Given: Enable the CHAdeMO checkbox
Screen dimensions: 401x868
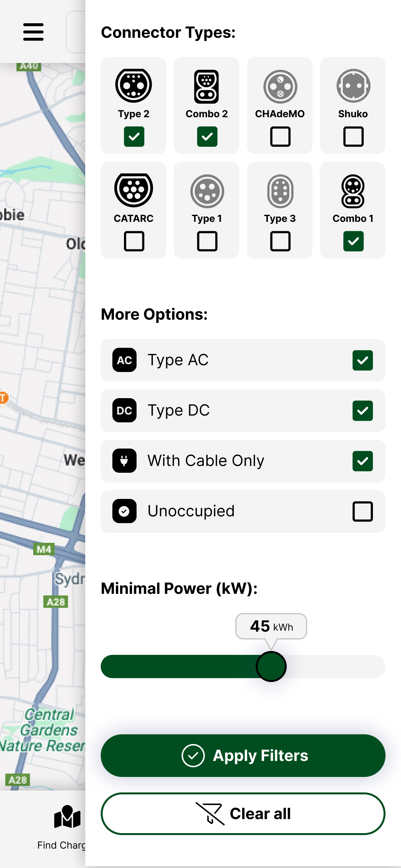Looking at the screenshot, I should point(280,137).
